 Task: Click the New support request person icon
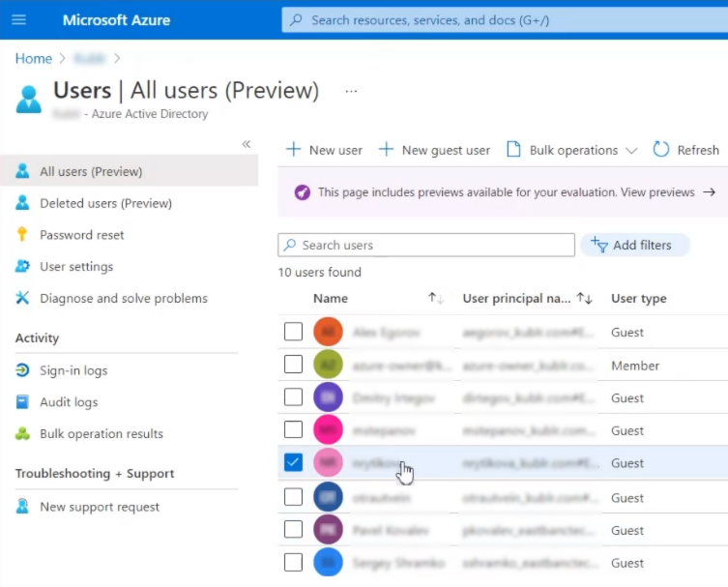pos(22,506)
